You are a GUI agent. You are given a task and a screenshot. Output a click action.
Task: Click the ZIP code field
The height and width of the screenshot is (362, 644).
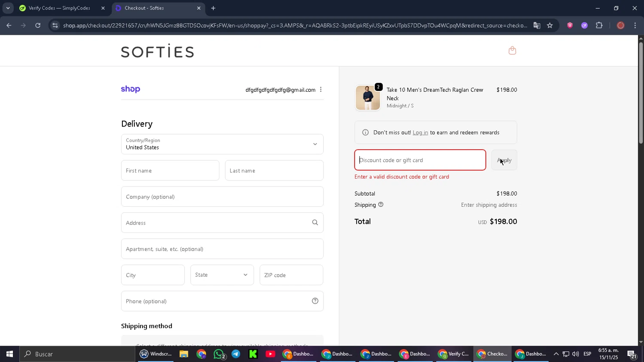pos(292,275)
